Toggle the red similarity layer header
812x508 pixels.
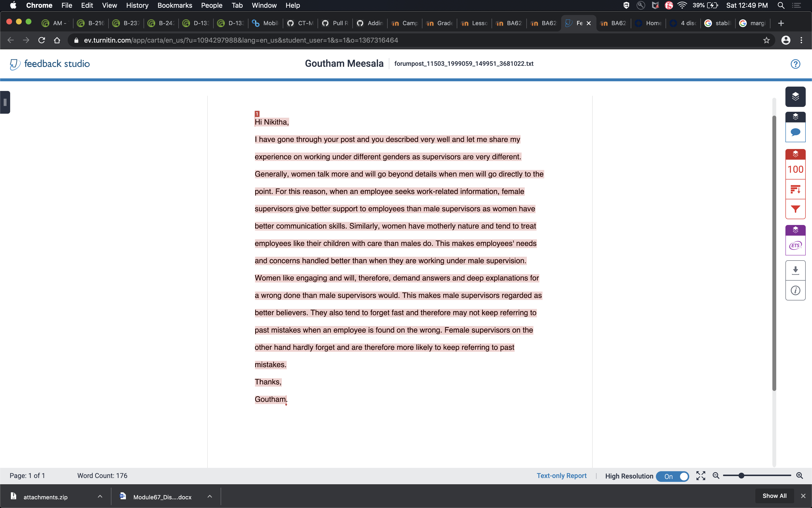pos(795,154)
